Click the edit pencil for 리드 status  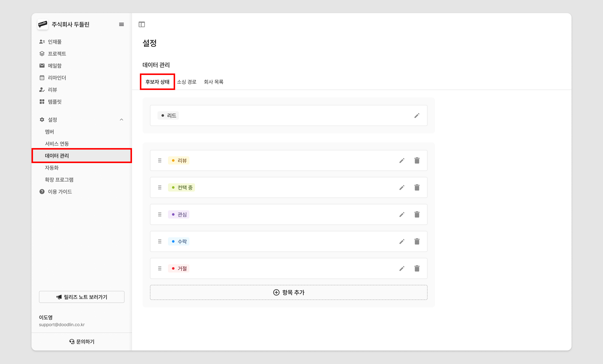(x=417, y=115)
